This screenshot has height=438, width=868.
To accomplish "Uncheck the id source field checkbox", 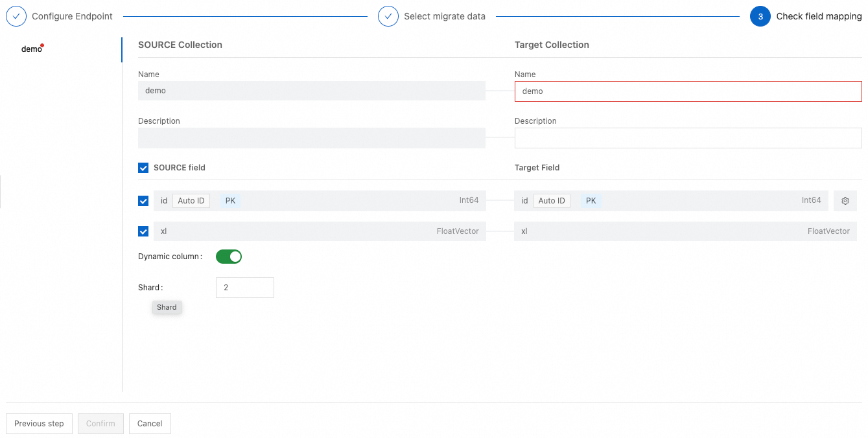I will [x=143, y=201].
